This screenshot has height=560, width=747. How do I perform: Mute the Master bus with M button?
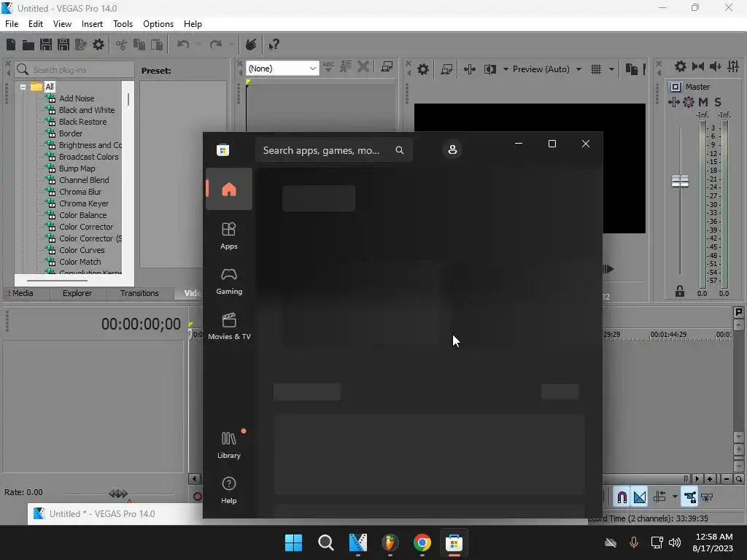click(x=703, y=102)
